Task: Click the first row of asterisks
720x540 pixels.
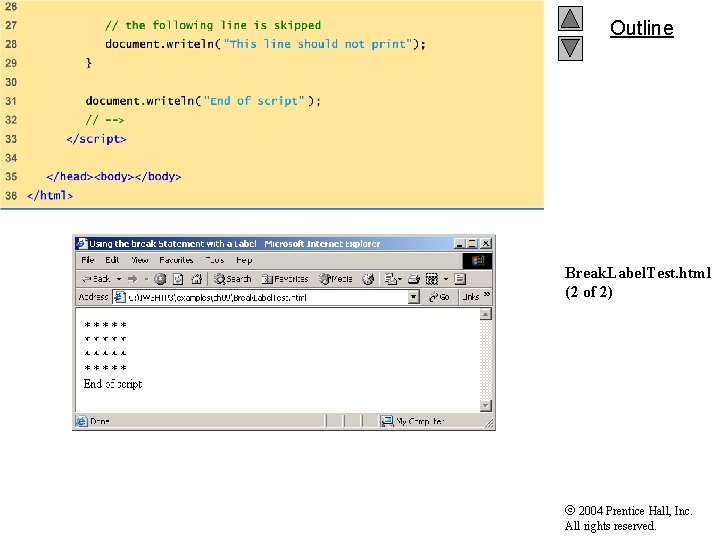Action: pos(105,325)
